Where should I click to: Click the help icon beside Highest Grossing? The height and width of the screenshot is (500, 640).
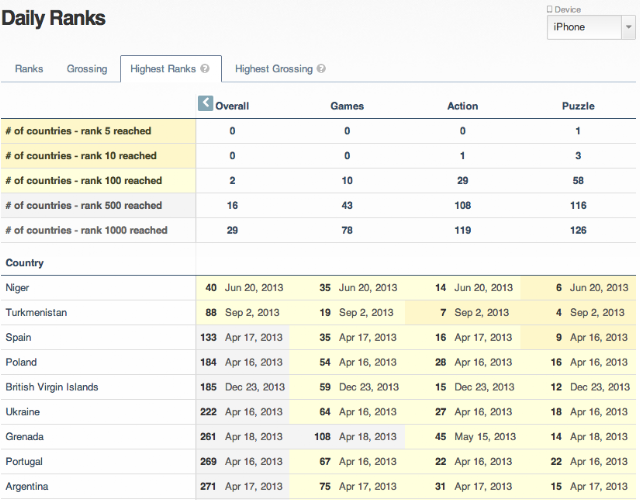(x=321, y=69)
